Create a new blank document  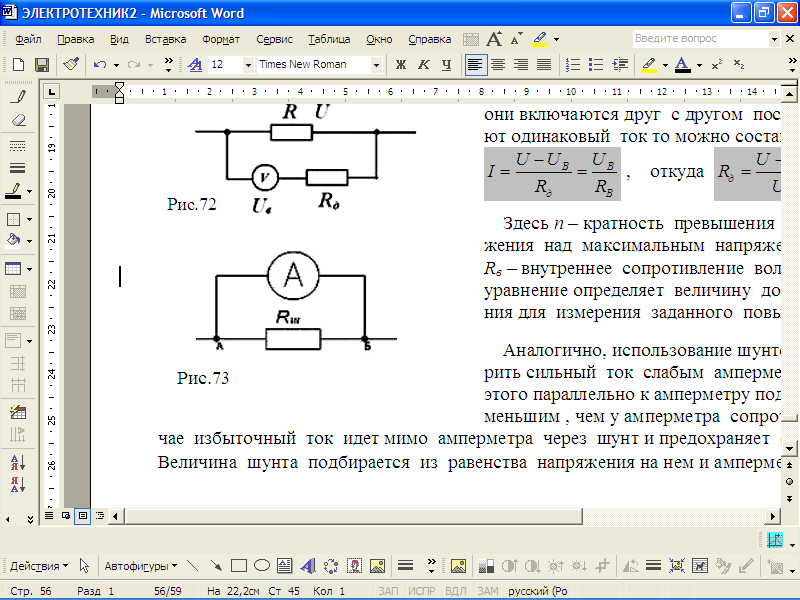18,64
